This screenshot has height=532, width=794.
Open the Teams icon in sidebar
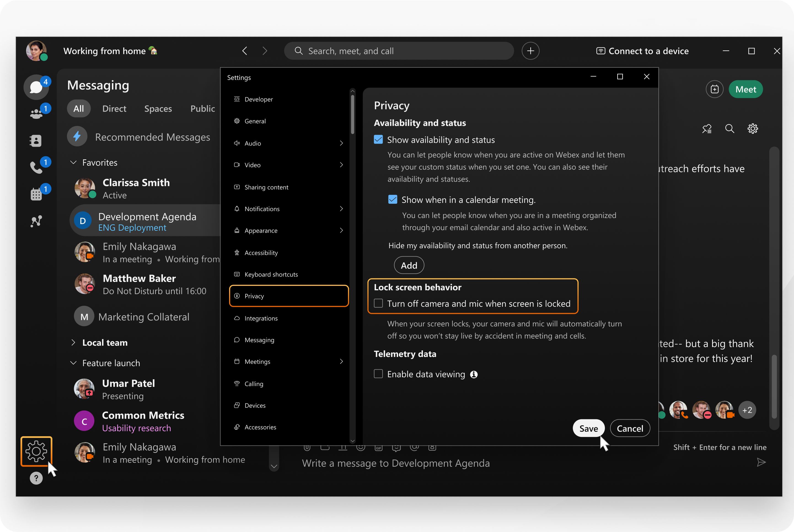pos(36,114)
